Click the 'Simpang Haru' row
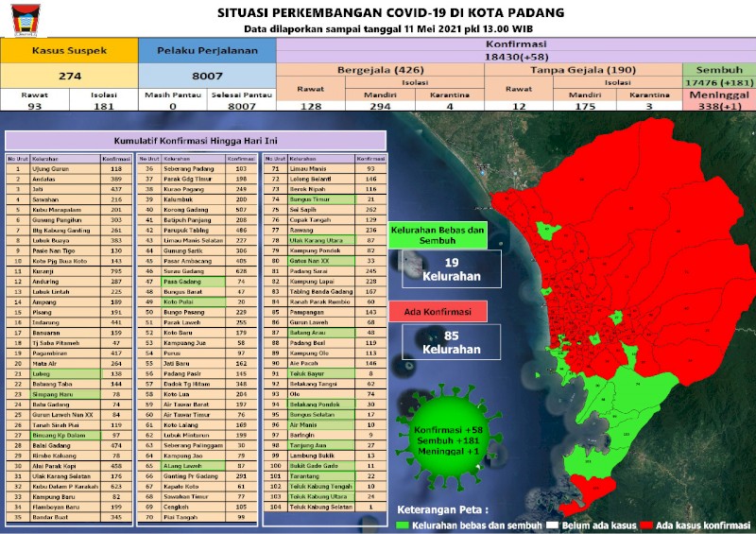The height and width of the screenshot is (534, 756). tap(69, 394)
